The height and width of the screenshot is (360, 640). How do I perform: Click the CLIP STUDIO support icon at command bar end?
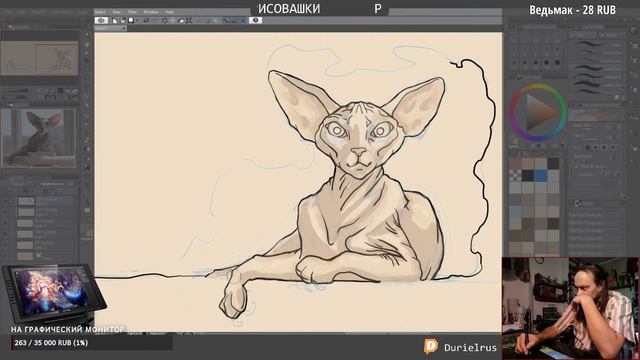pyautogui.click(x=256, y=20)
